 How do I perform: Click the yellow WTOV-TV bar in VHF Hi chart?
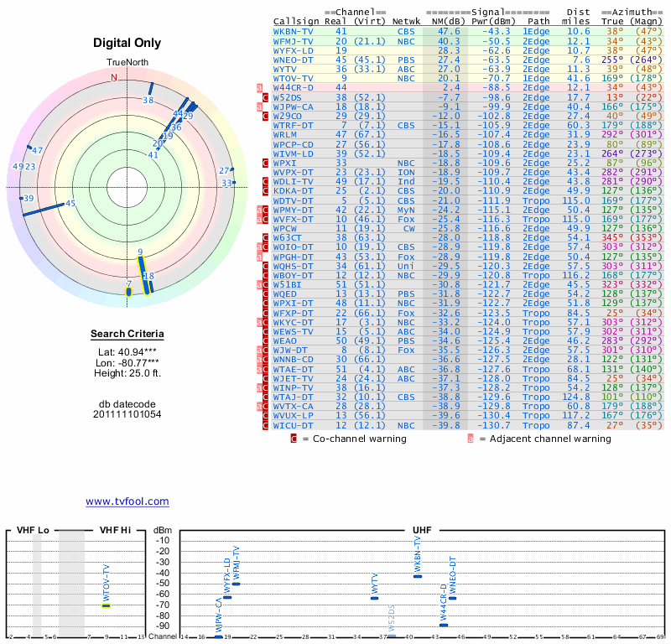(106, 605)
